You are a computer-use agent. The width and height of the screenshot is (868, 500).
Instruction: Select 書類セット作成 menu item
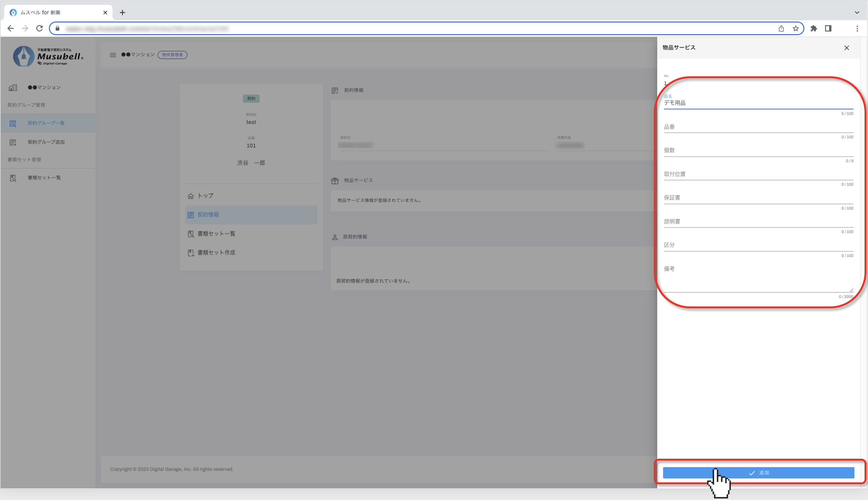coord(216,253)
